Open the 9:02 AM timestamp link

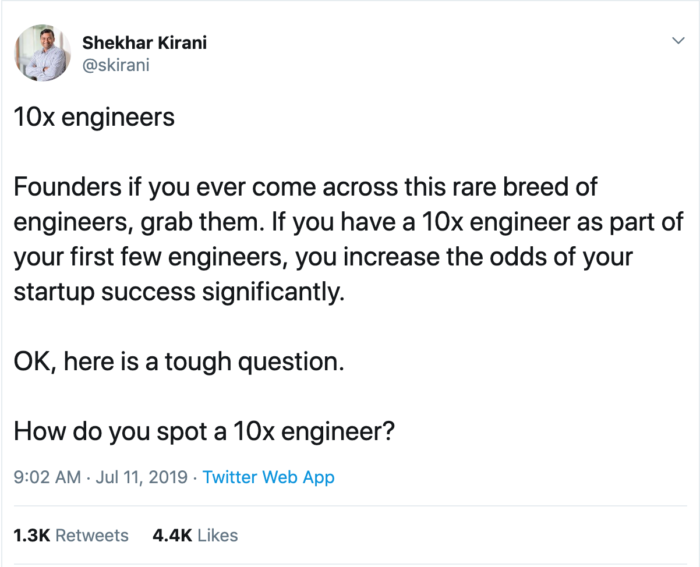pyautogui.click(x=47, y=477)
